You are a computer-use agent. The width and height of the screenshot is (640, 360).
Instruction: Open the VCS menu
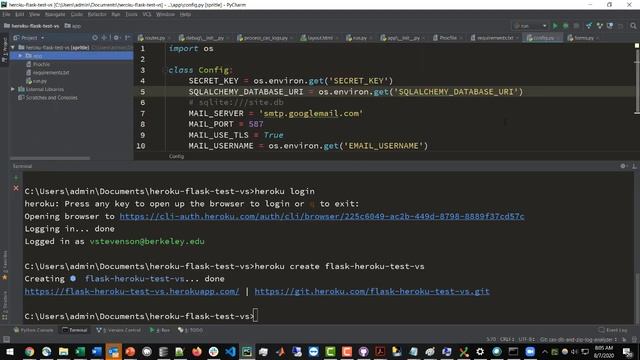point(147,14)
